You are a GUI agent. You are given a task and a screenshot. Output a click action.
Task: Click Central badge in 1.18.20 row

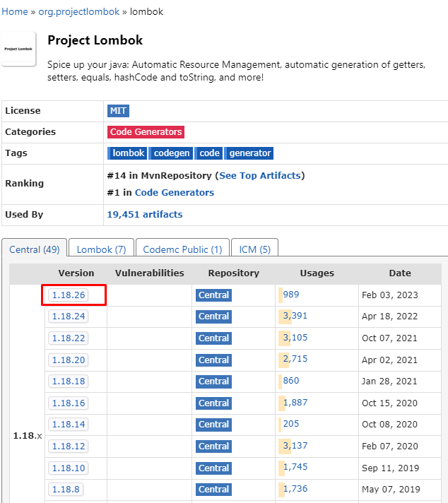click(213, 360)
